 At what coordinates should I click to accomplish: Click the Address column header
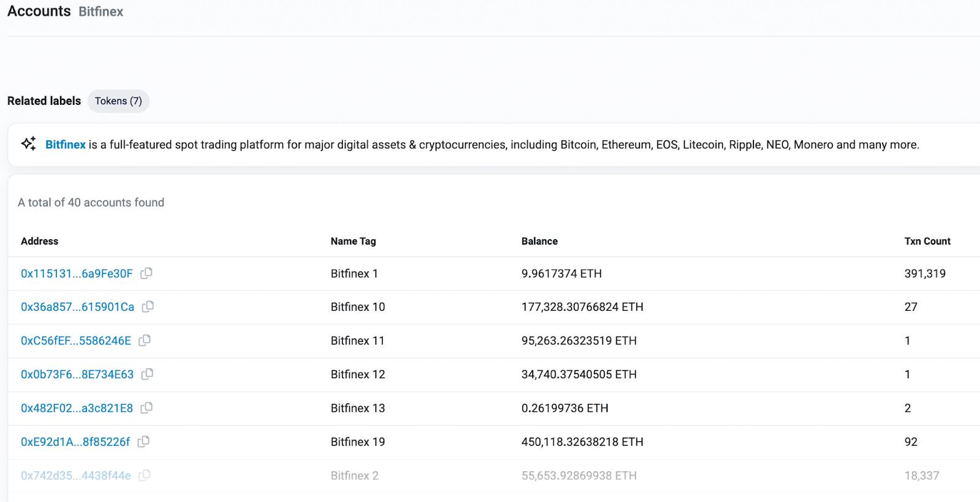click(x=39, y=241)
